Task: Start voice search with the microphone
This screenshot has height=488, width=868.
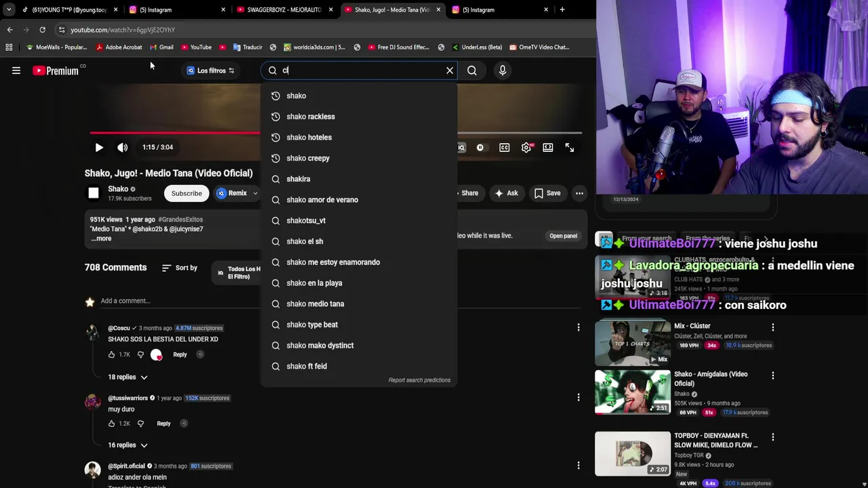Action: pyautogui.click(x=502, y=70)
